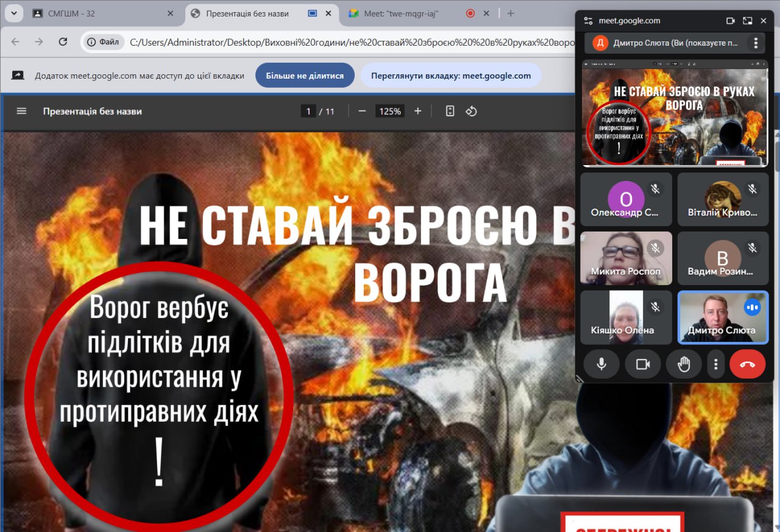Toggle raise hand in Meet controls
Image resolution: width=780 pixels, height=532 pixels.
tap(684, 364)
